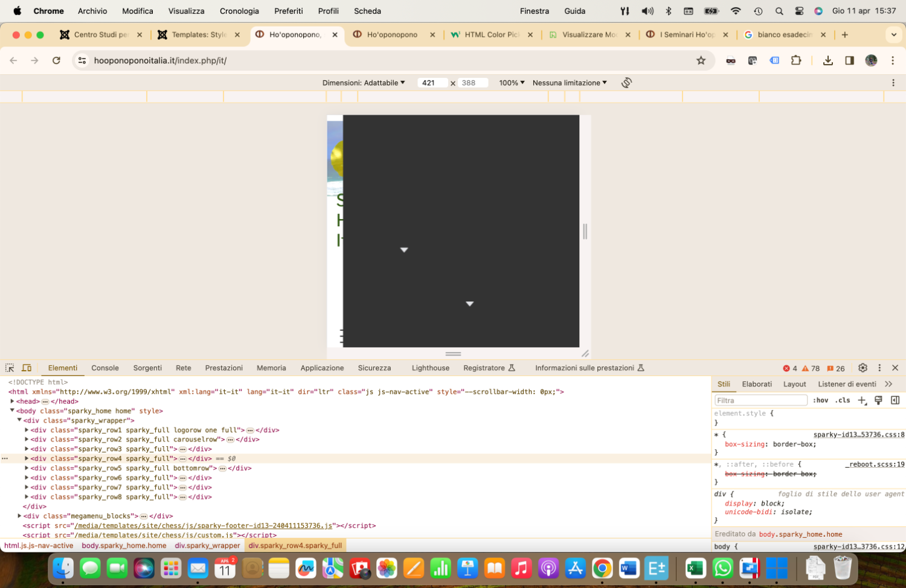Viewport: 906px width, 588px height.
Task: Open the Chrome profile avatar
Action: tap(871, 60)
